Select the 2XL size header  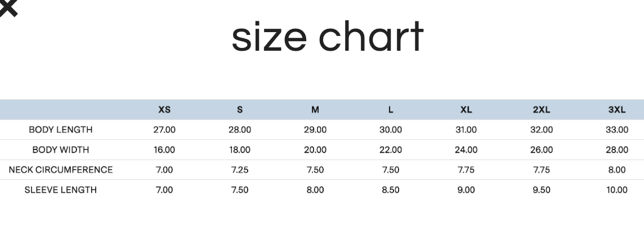tap(542, 110)
